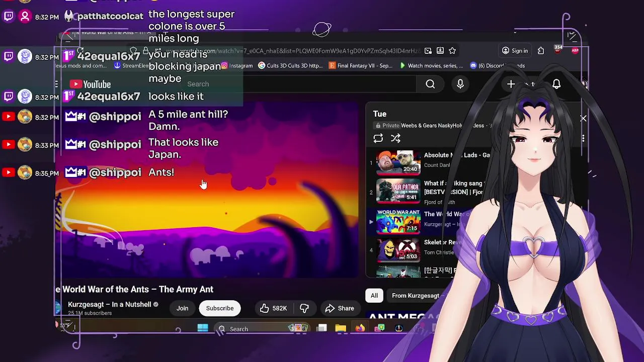
Task: Open the Windows Start button on taskbar
Action: click(203, 329)
